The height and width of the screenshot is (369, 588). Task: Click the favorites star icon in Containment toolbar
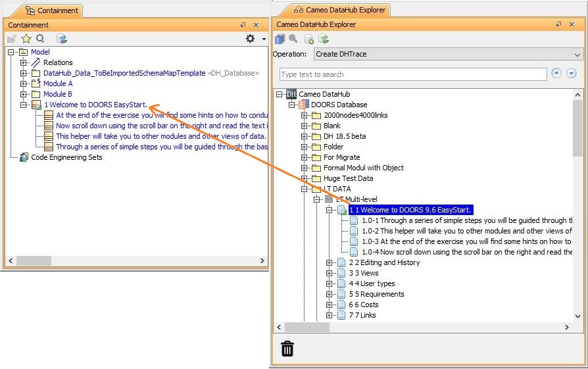[26, 39]
